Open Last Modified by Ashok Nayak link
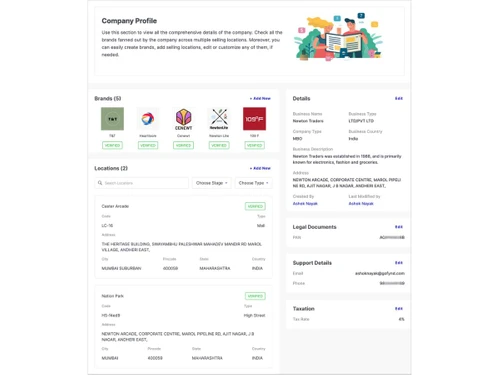This screenshot has height=375, width=500. [361, 204]
